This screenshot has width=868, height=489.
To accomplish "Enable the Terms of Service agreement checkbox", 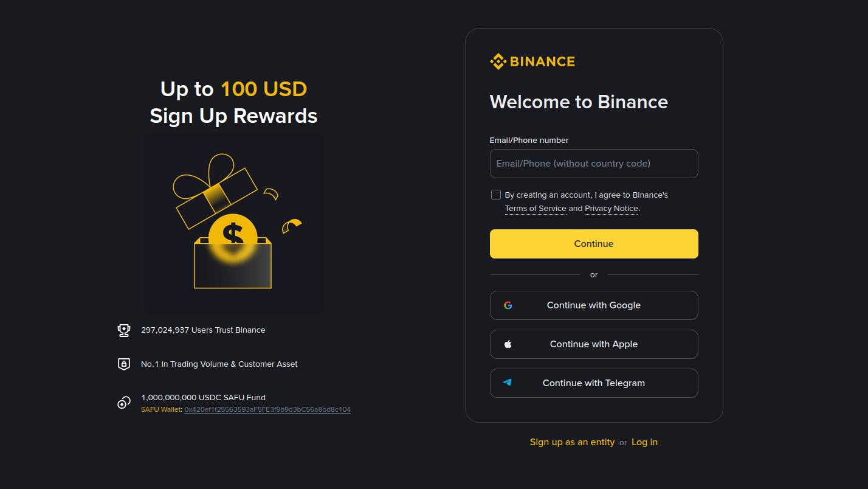I will tap(496, 195).
